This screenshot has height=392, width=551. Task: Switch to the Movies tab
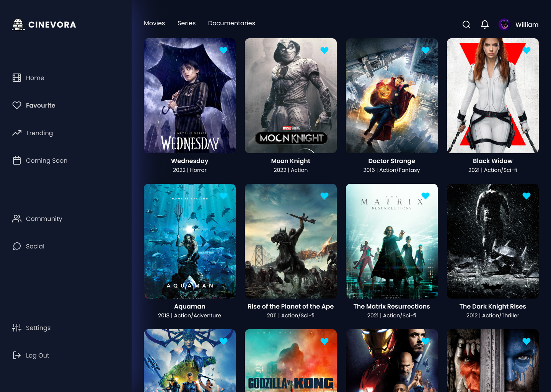tap(154, 23)
